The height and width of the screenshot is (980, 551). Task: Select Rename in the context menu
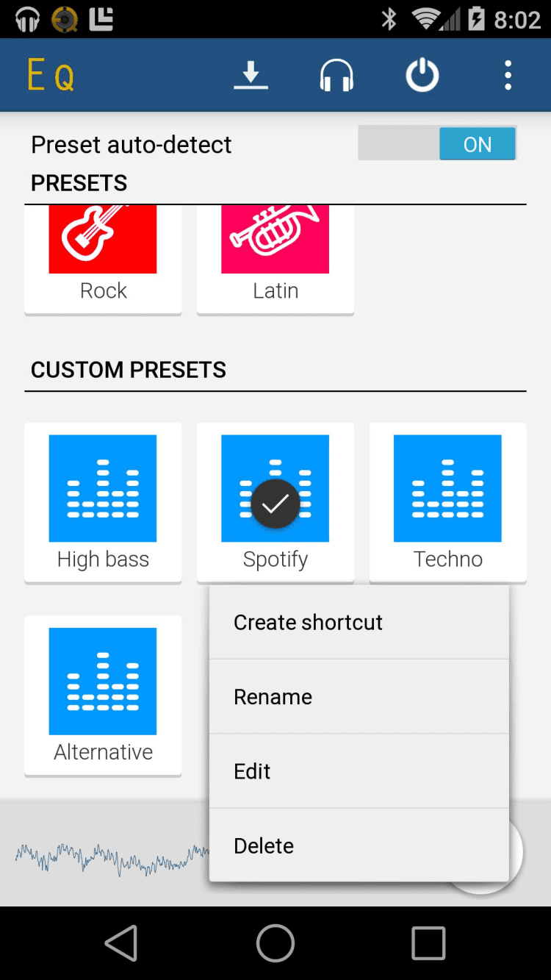click(x=359, y=697)
